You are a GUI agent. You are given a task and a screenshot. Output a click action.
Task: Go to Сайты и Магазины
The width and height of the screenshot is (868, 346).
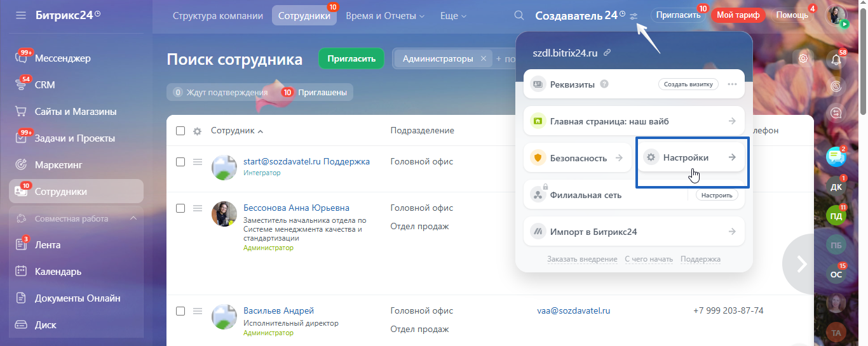(x=76, y=112)
